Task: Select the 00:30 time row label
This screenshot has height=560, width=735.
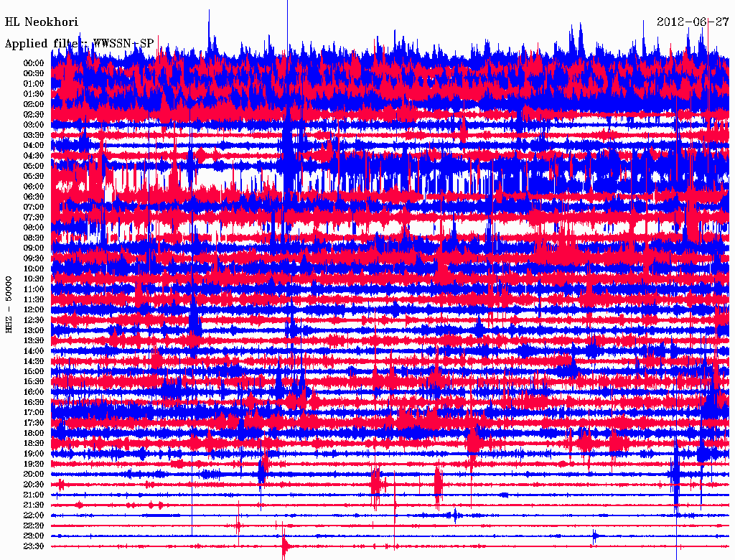Action: pyautogui.click(x=34, y=74)
